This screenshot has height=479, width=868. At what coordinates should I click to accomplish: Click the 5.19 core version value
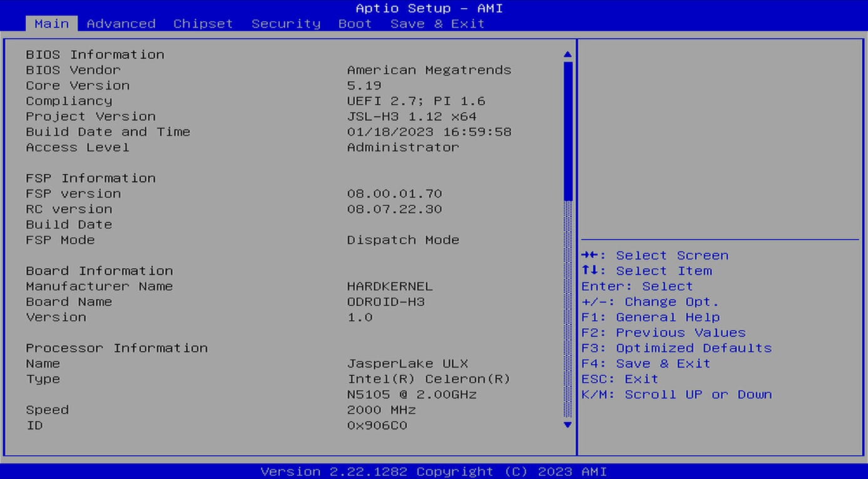point(364,86)
